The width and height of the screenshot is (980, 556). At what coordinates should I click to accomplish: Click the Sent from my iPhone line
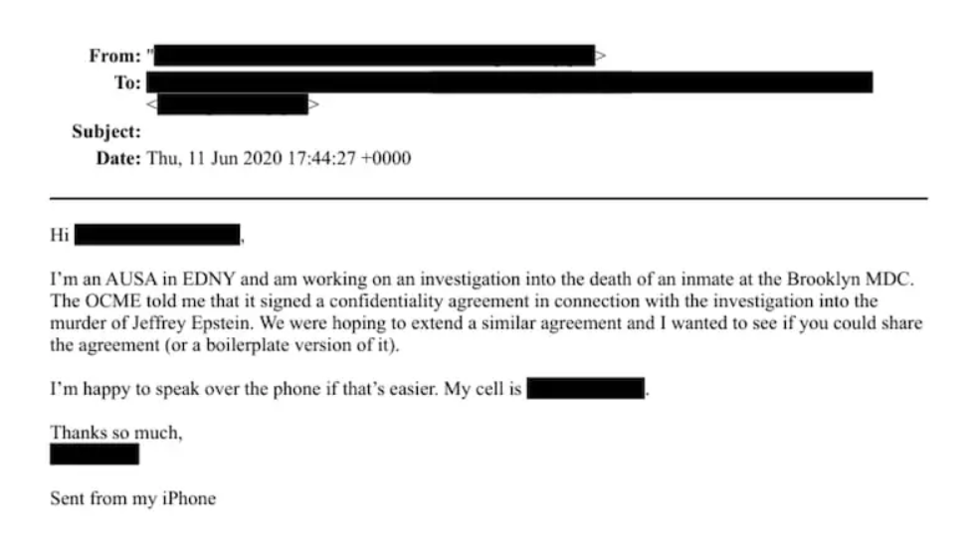133,498
